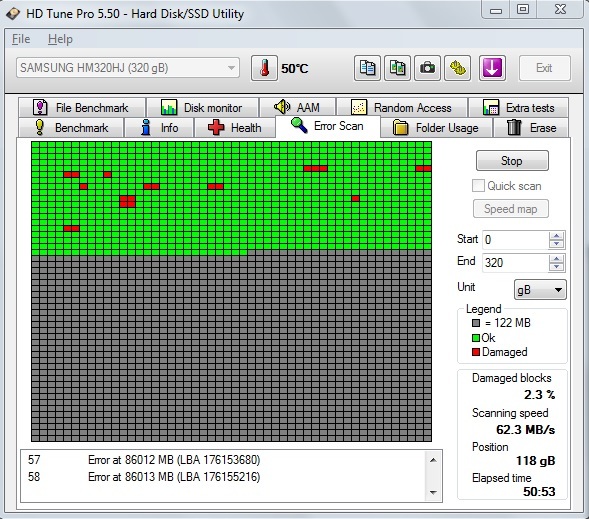Maximize the HD Tune Pro window

point(523,10)
